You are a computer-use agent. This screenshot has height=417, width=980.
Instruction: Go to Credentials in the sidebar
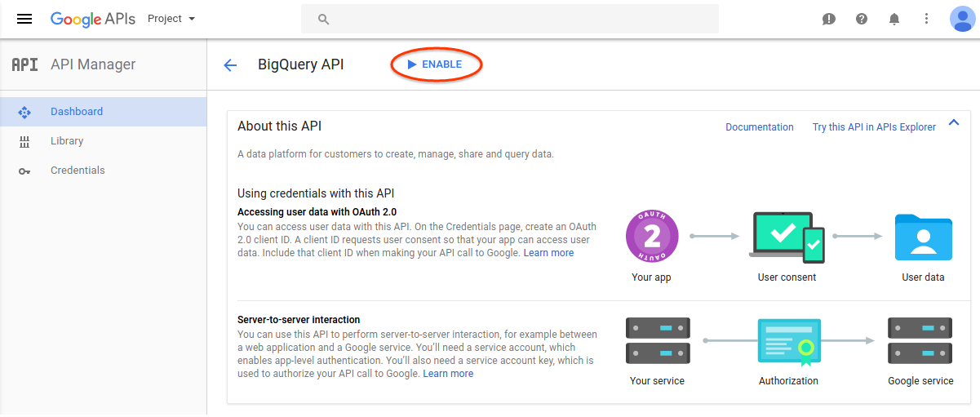pos(78,171)
